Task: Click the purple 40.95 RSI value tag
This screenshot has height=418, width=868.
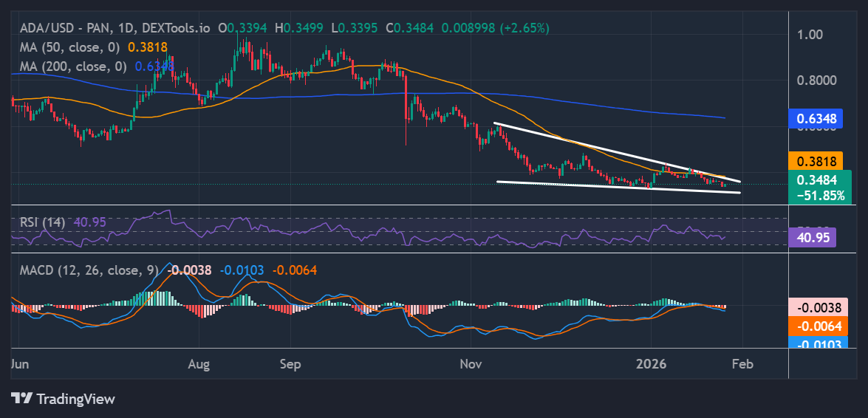Action: (812, 237)
